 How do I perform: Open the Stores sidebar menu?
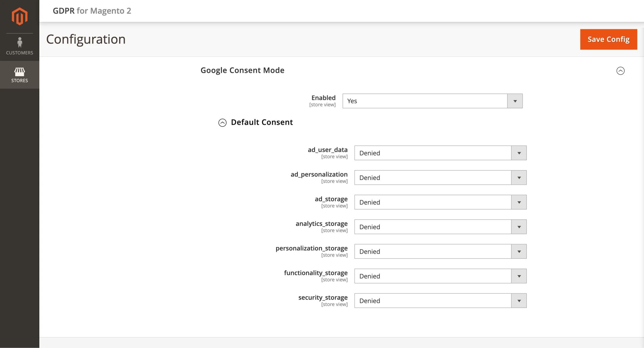coord(20,75)
